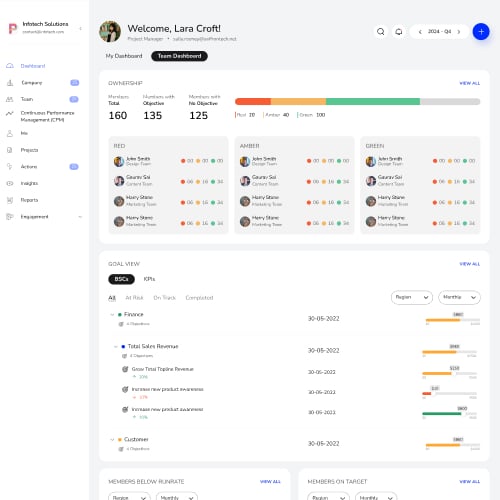The image size is (500, 500).
Task: Open Projects in sidebar
Action: click(29, 150)
